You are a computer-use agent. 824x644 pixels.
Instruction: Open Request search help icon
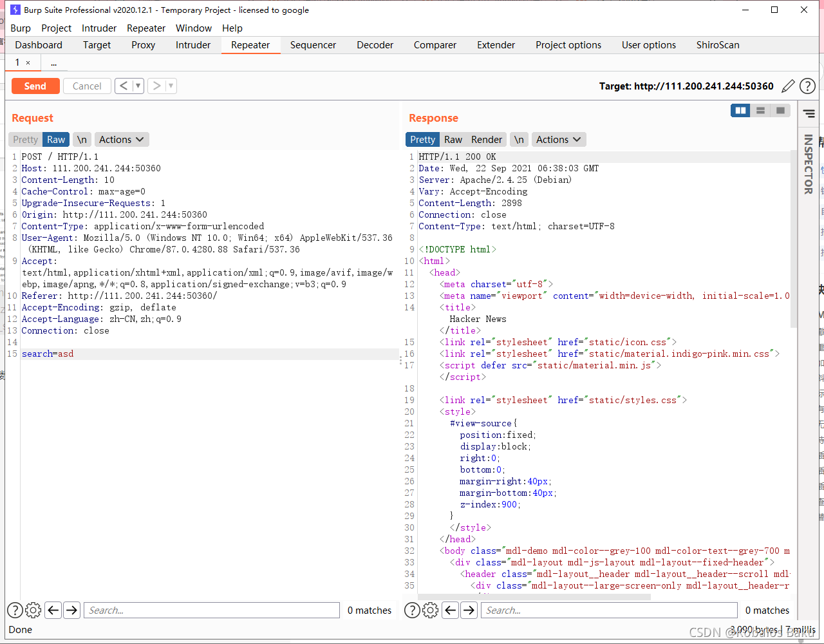pyautogui.click(x=15, y=610)
